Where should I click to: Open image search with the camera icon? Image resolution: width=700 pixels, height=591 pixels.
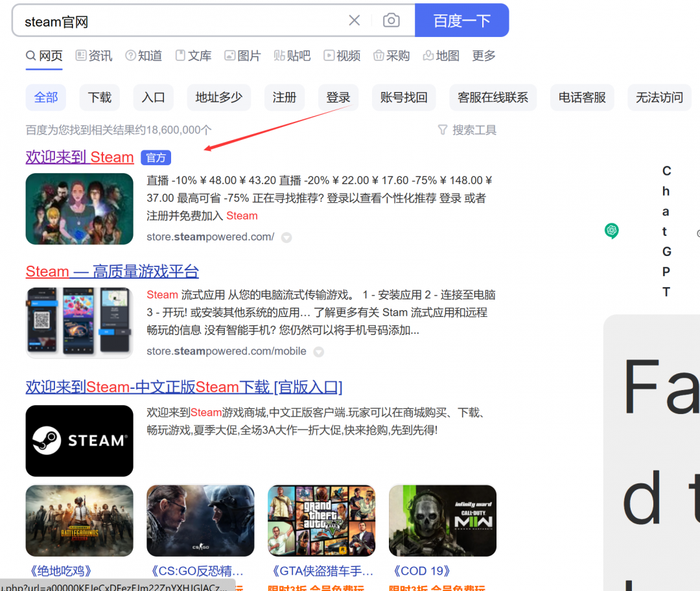(391, 20)
